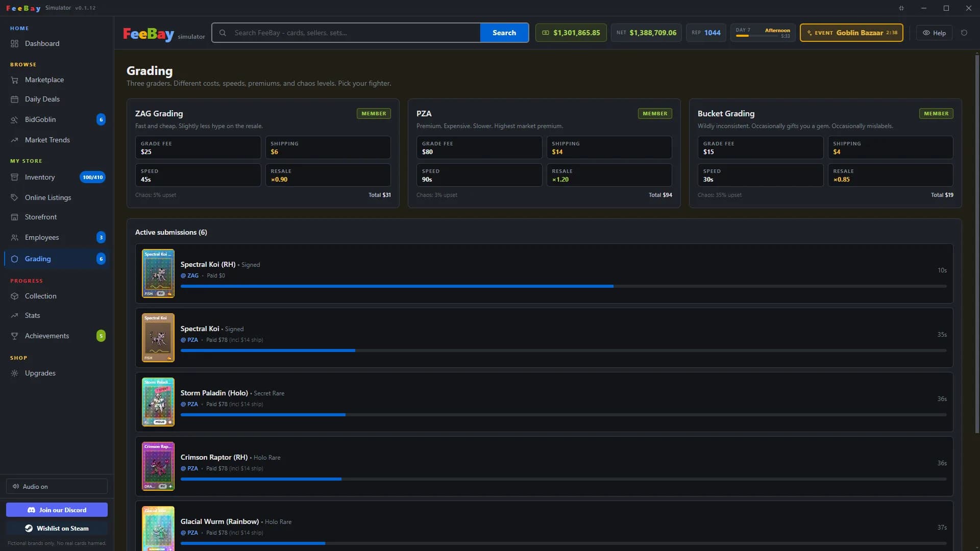This screenshot has width=980, height=551.
Task: Click the REP 1044 indicator
Action: pyautogui.click(x=706, y=33)
